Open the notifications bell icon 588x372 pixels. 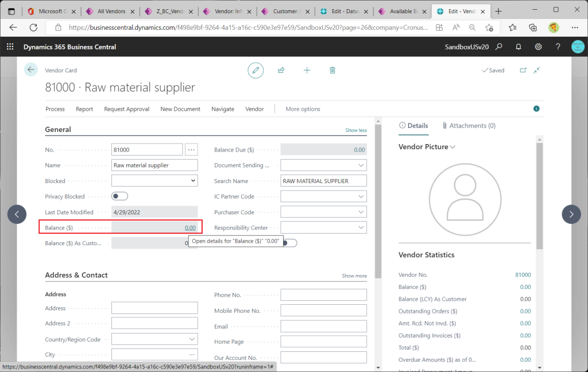(x=519, y=46)
